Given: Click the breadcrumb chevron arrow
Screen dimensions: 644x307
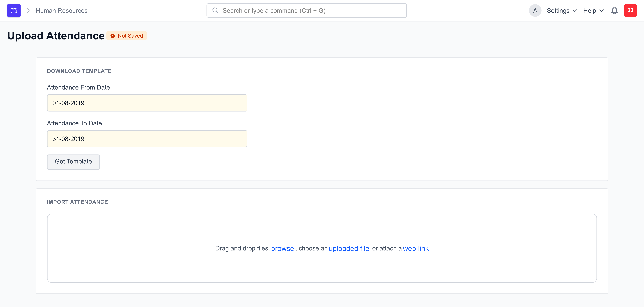Looking at the screenshot, I should 28,10.
